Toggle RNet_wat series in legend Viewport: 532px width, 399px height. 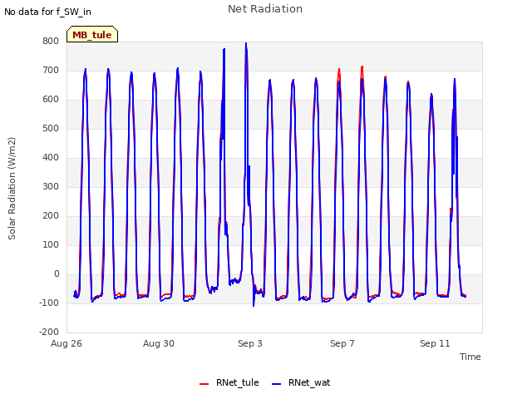coord(301,382)
